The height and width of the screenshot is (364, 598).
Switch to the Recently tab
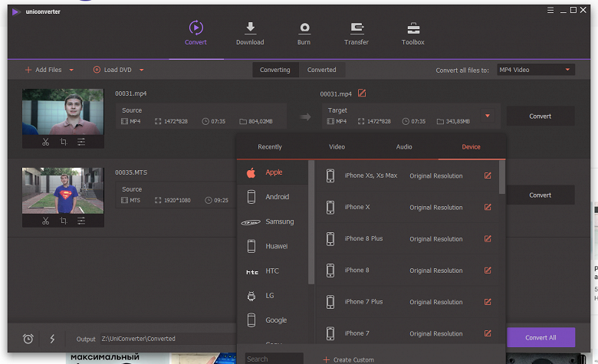[x=270, y=146]
